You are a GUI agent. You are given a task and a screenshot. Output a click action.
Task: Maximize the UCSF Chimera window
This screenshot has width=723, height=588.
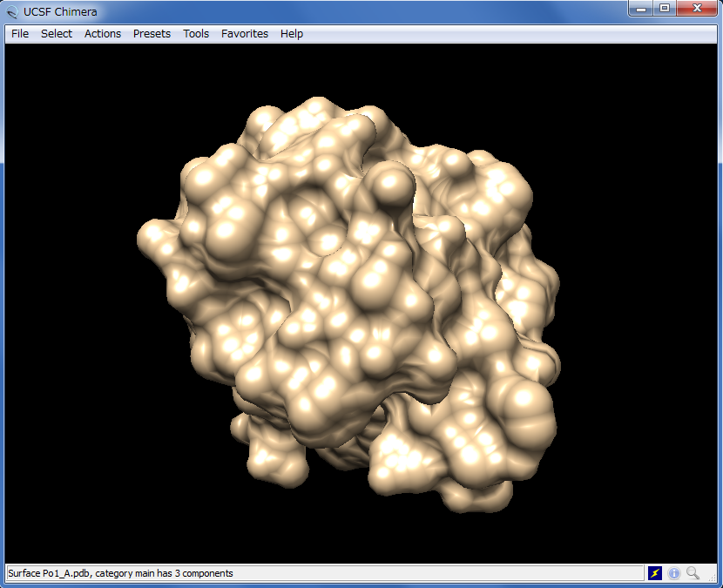(x=665, y=9)
